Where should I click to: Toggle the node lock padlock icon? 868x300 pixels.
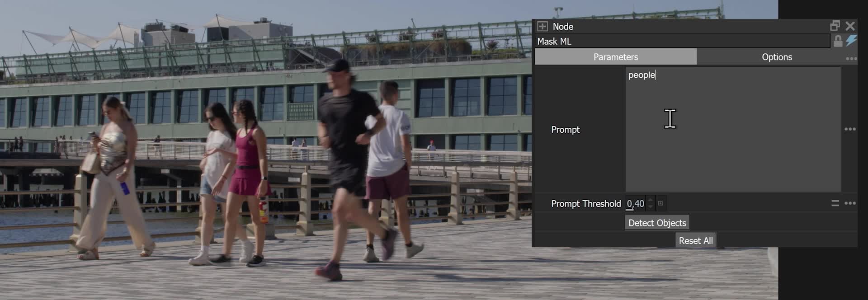pos(838,41)
